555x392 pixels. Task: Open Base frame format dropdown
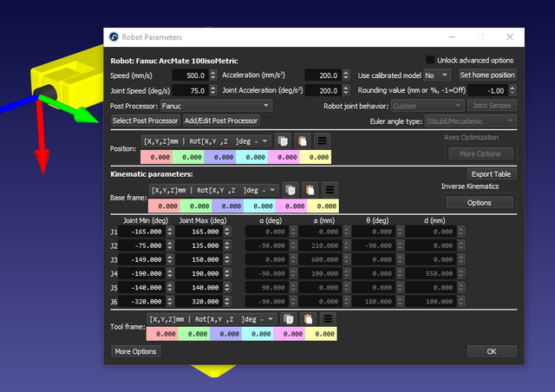click(x=214, y=190)
